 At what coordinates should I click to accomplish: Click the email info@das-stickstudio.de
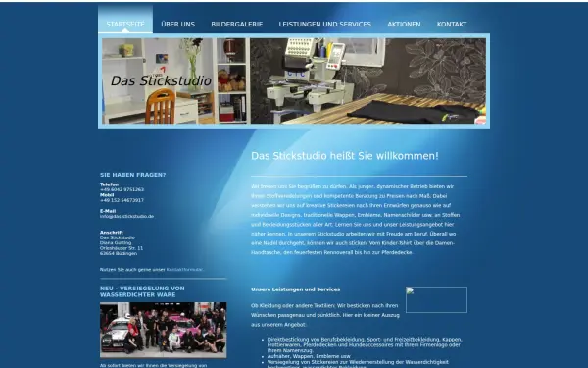pos(126,216)
